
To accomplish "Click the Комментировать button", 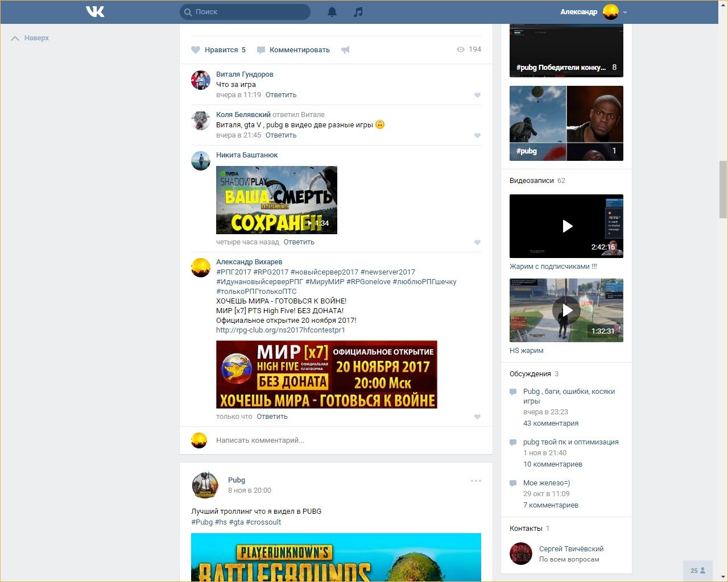I will [300, 50].
